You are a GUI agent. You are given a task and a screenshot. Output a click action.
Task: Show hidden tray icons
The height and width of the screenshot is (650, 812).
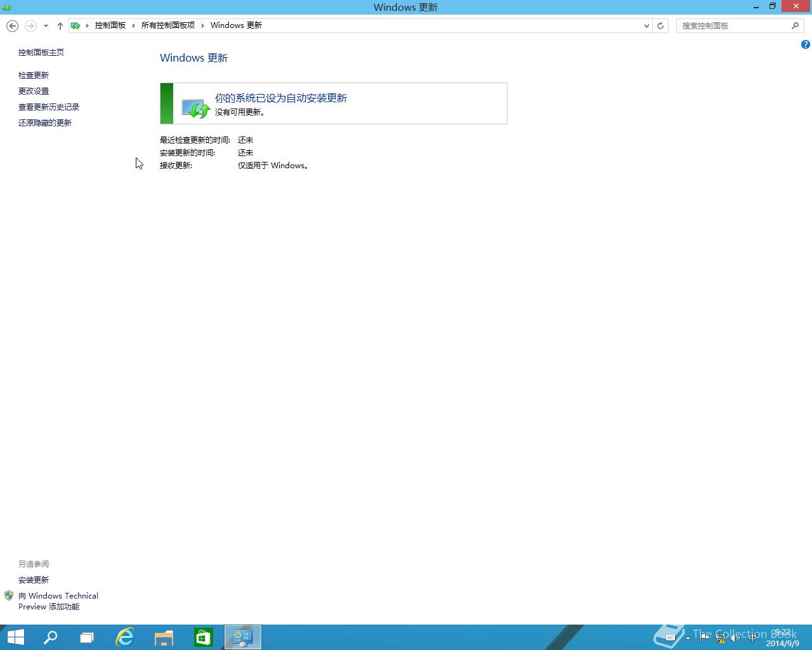coord(688,638)
